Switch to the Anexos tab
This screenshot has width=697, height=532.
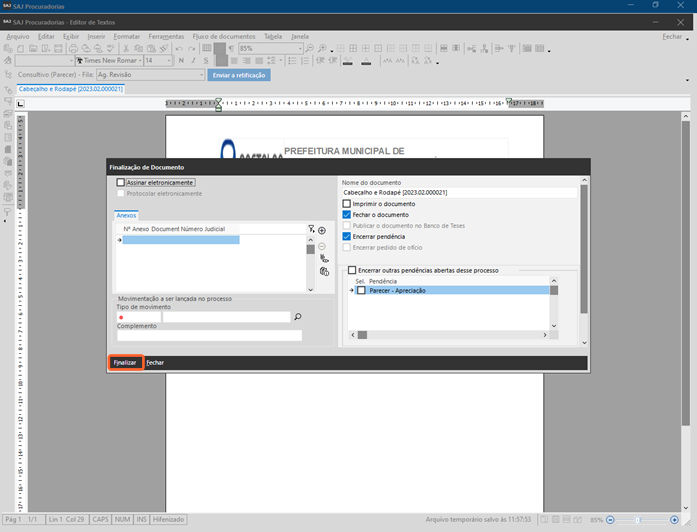[x=126, y=215]
